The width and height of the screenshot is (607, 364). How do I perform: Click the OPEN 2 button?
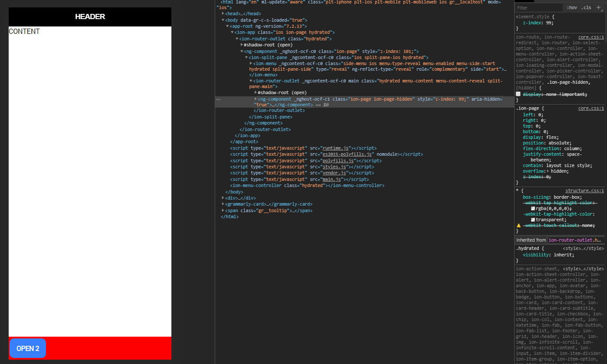[28, 348]
